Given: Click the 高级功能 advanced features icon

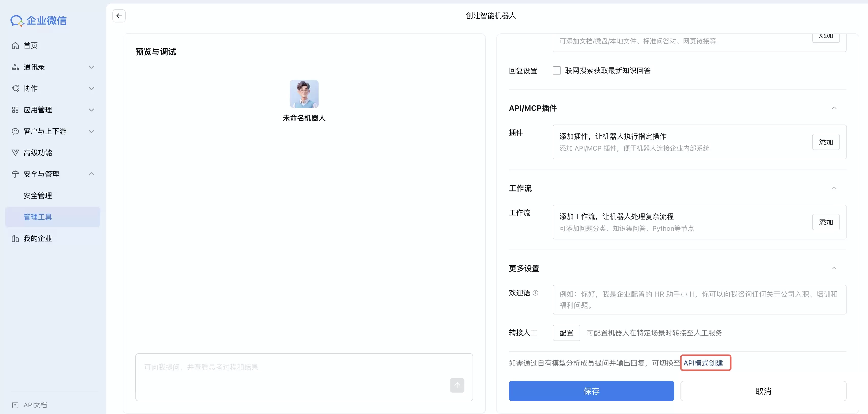Looking at the screenshot, I should click(x=15, y=152).
